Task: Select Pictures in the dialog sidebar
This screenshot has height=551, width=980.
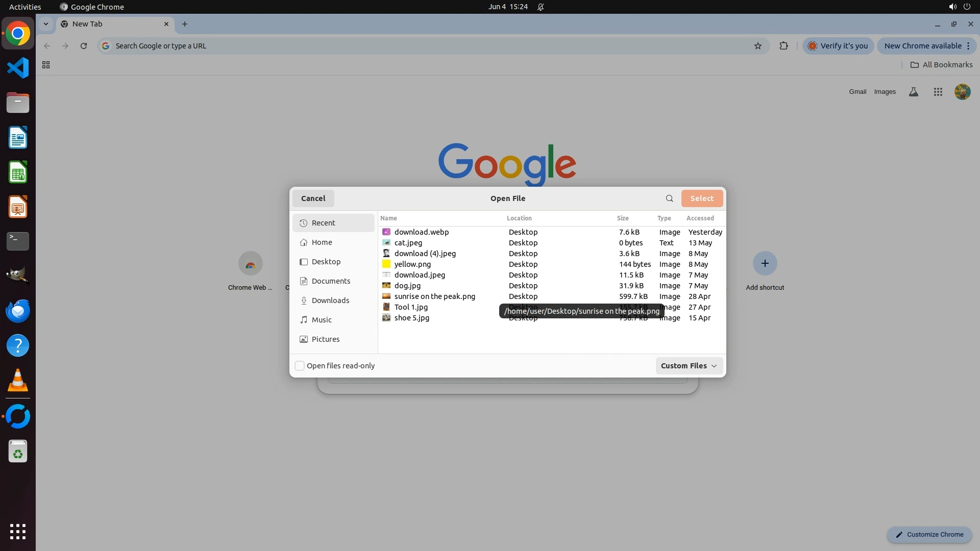Action: point(325,339)
